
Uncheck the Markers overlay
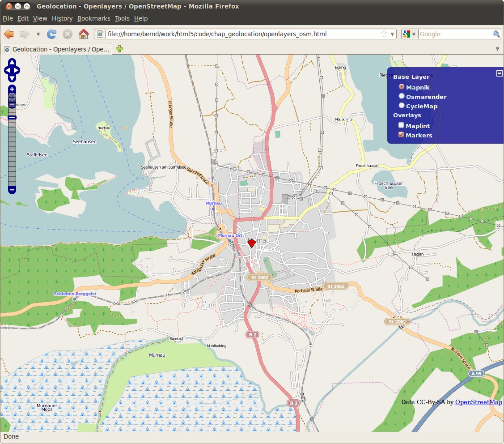click(401, 135)
